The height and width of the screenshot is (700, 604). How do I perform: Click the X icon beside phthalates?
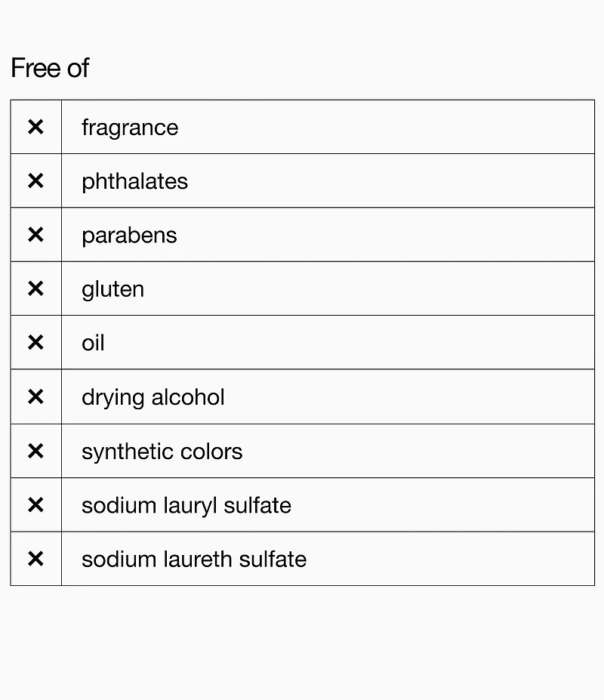tap(35, 181)
